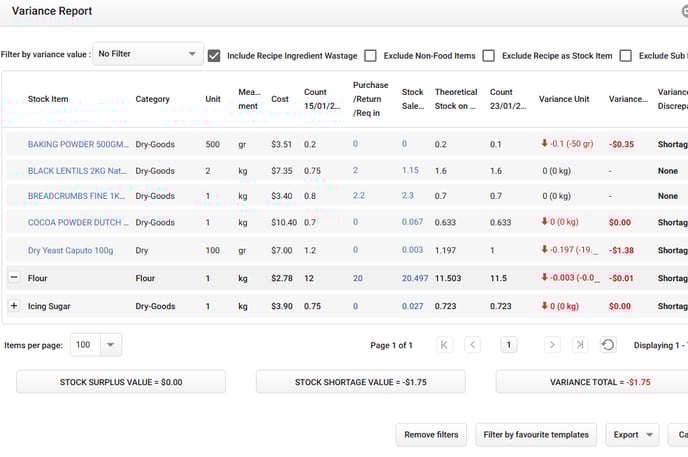Click Flour purchase value 20 link

click(358, 278)
